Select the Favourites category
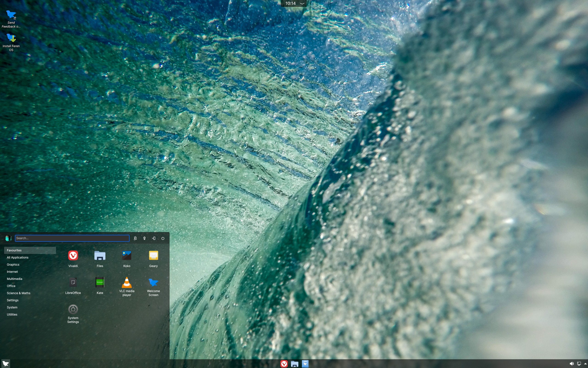 pyautogui.click(x=30, y=250)
